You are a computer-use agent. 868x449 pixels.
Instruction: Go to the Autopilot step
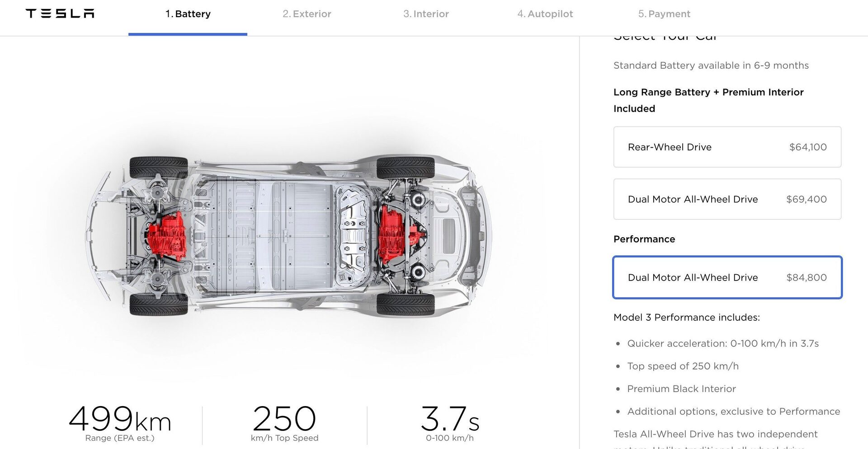click(x=545, y=14)
